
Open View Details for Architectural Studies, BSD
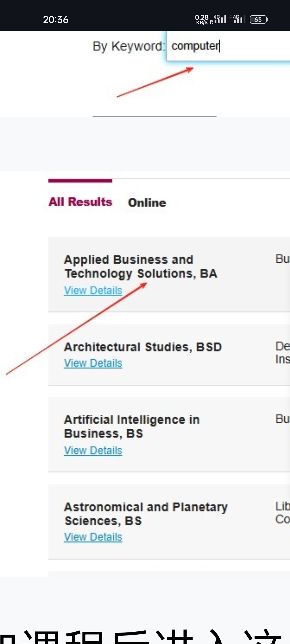(93, 363)
